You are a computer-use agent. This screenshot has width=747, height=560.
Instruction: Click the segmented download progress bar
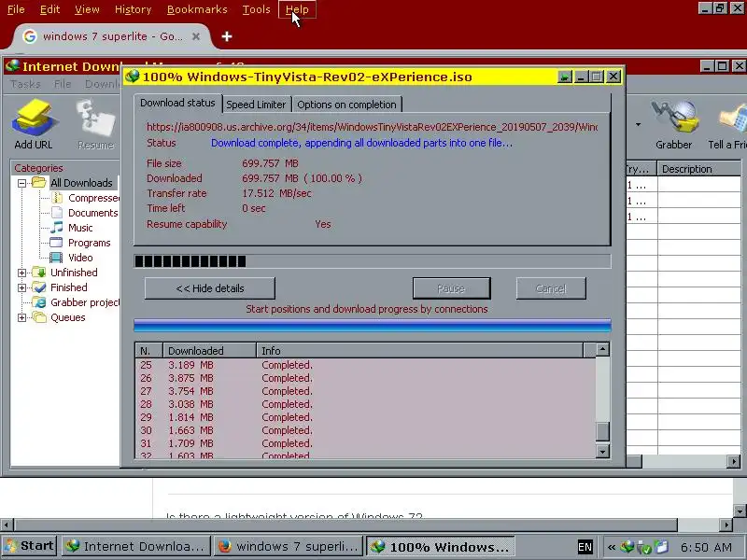[372, 261]
